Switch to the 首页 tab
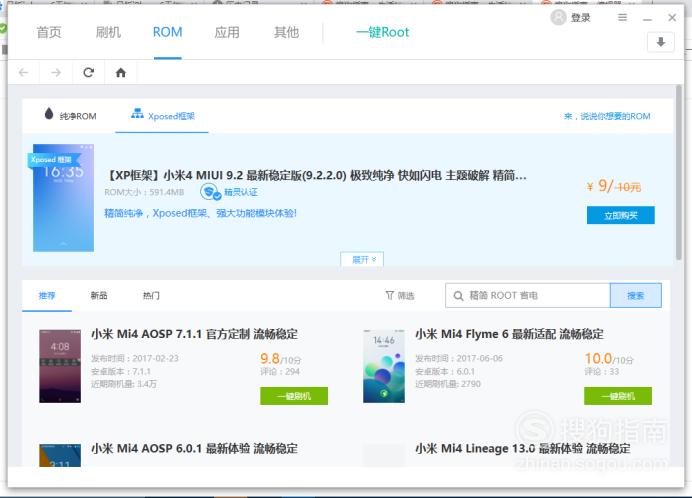 (49, 32)
